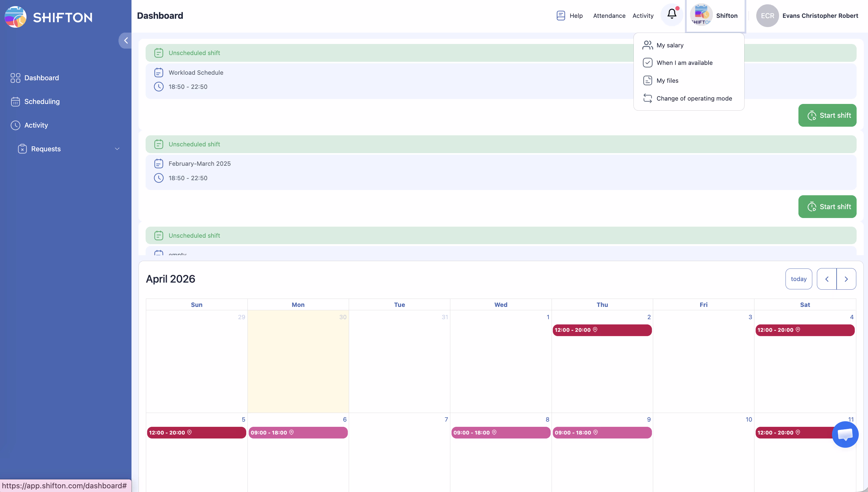Go to the next month in the calendar
The height and width of the screenshot is (492, 868).
[x=846, y=279]
